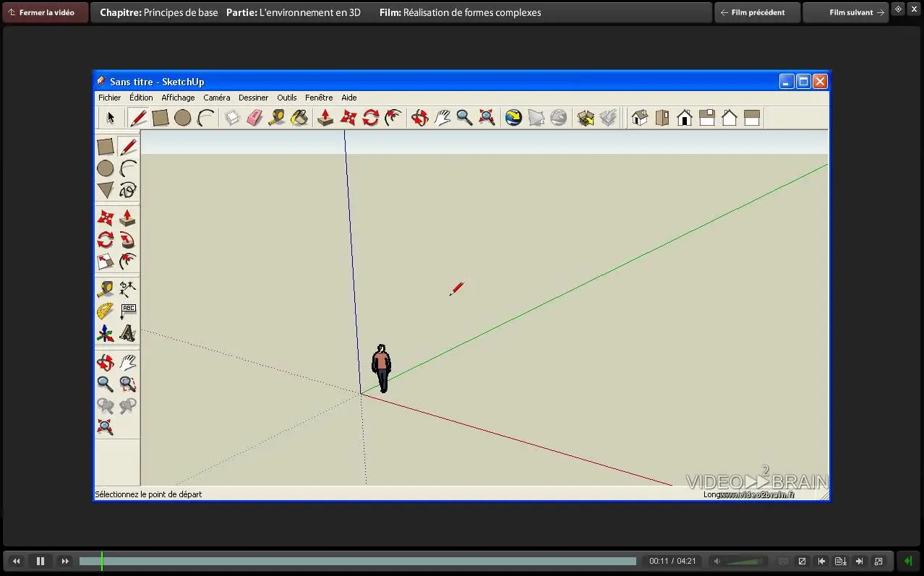This screenshot has width=924, height=576.
Task: Click the Zoom Extents icon in top toolbar
Action: click(x=487, y=118)
